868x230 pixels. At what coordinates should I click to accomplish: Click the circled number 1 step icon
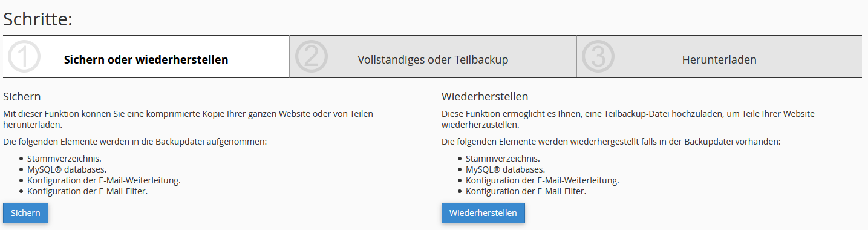click(24, 57)
